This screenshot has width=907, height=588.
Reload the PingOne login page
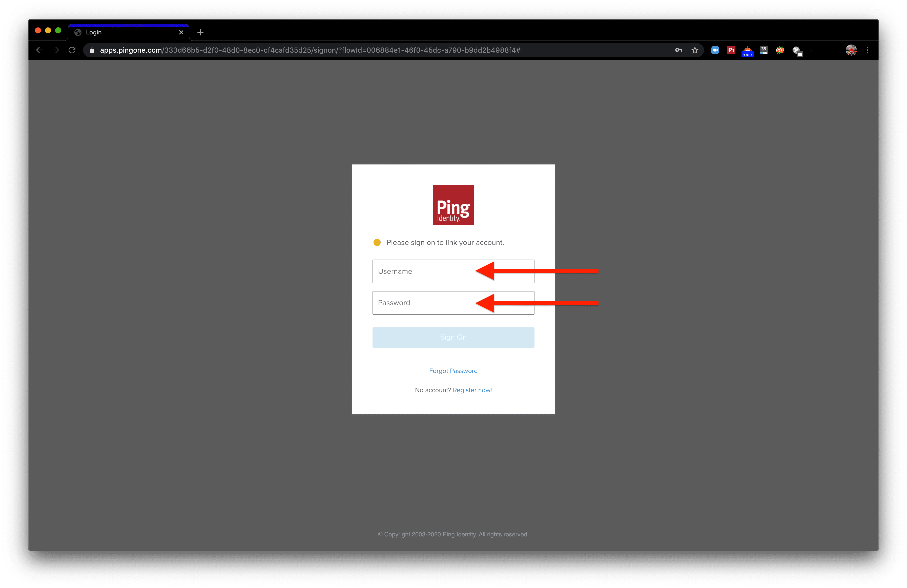click(x=72, y=50)
